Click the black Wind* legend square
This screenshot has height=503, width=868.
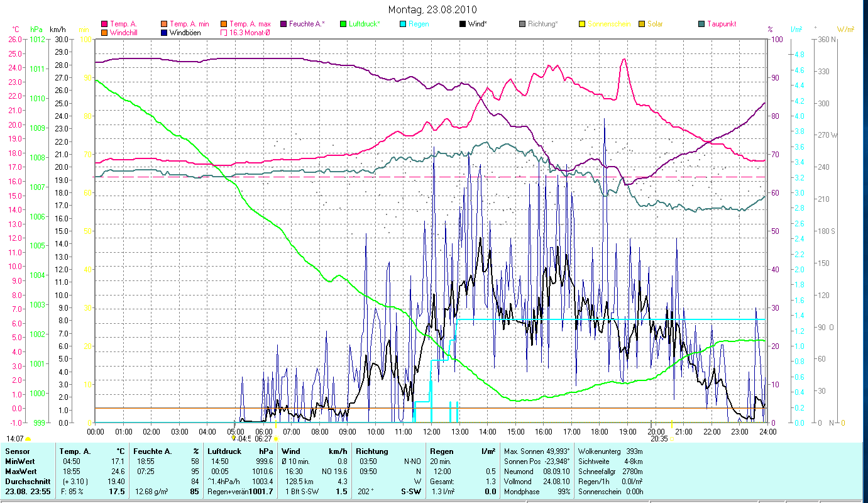coord(463,24)
